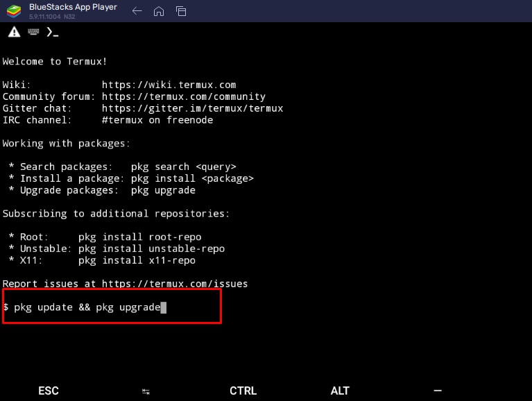Tap the Termux prompt icon in status bar
Viewport: 532px width, 401px height.
tap(52, 32)
